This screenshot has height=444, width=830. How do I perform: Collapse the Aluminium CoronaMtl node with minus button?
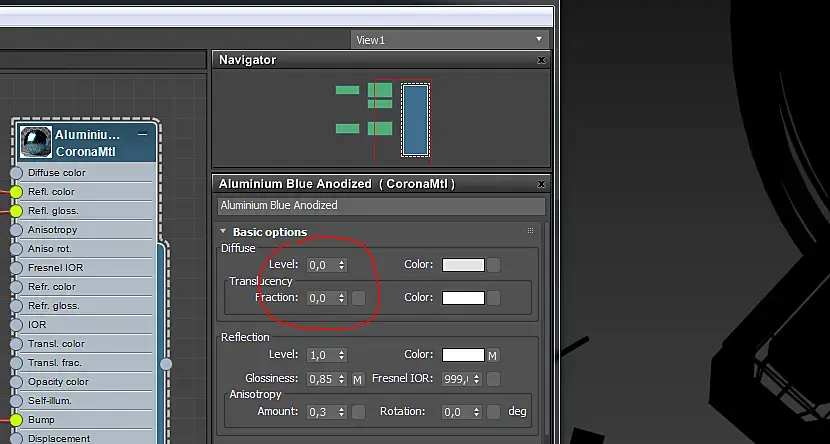[x=142, y=134]
